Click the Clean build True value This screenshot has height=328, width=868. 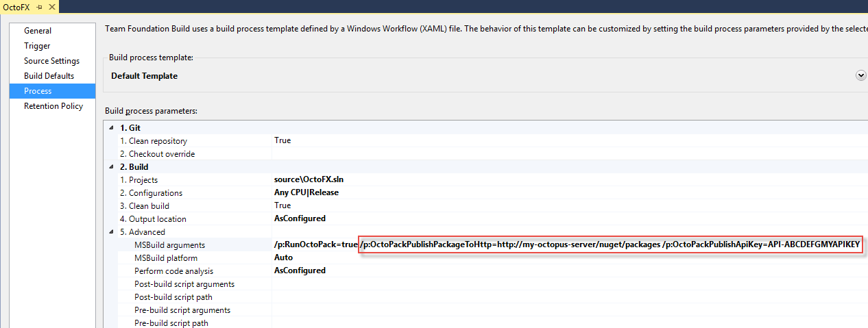(x=282, y=205)
